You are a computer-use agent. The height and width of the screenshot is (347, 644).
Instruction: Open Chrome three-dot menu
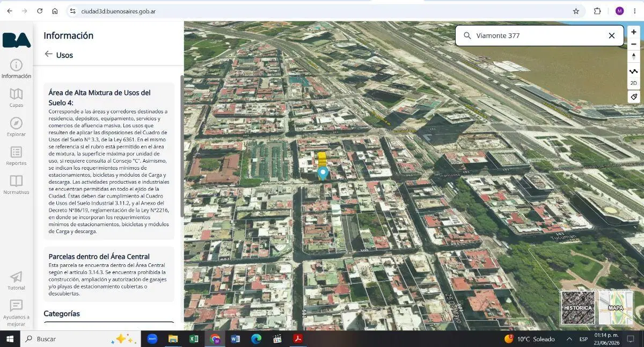(635, 11)
